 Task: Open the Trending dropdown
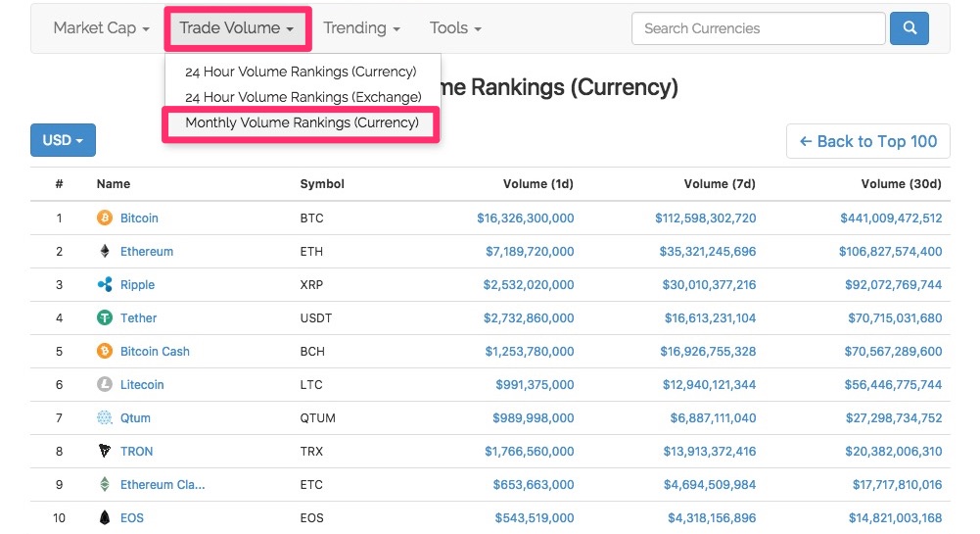coord(361,28)
